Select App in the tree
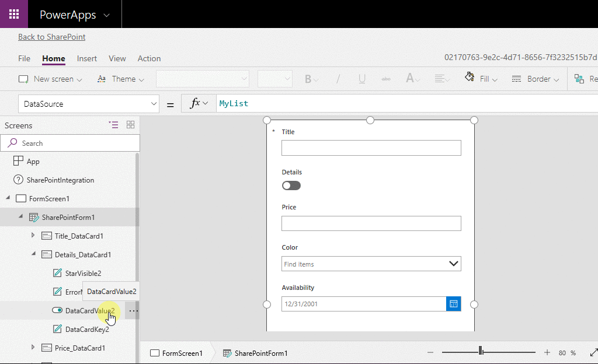Image resolution: width=598 pixels, height=364 pixels. coord(33,162)
